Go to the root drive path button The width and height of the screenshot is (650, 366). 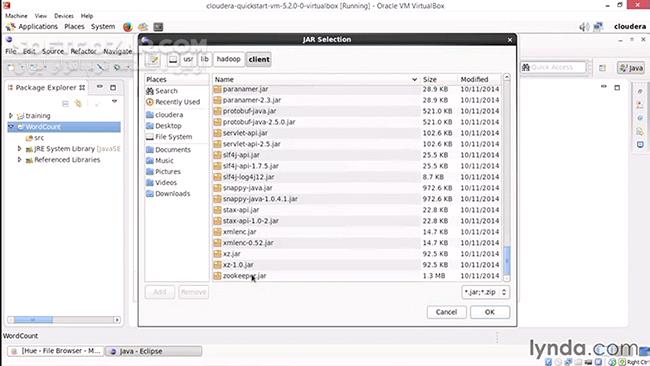pyautogui.click(x=173, y=59)
